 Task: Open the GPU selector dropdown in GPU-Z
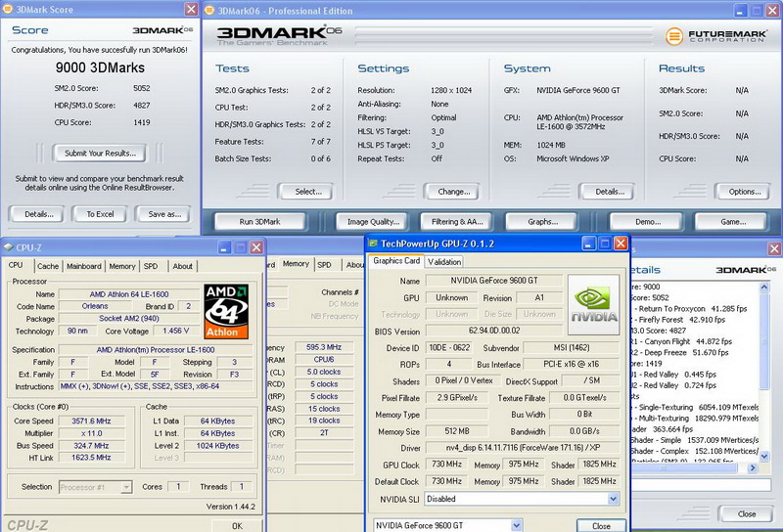click(x=517, y=525)
